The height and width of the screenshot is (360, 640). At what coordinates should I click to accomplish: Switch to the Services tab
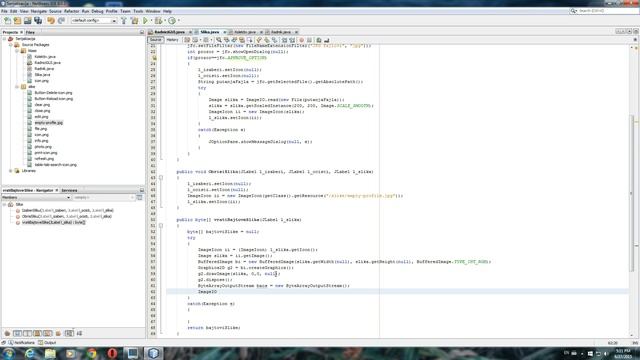(69, 190)
